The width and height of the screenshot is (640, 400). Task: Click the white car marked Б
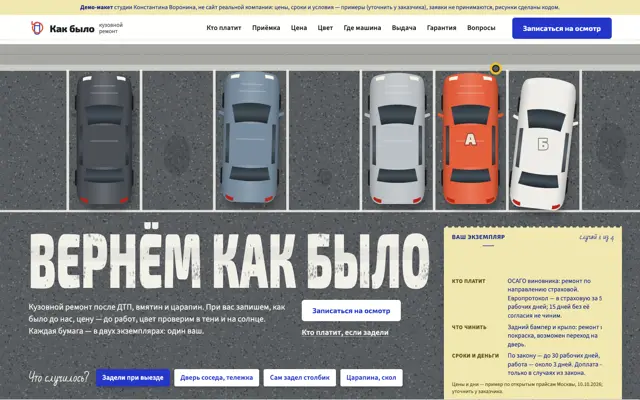(x=544, y=143)
